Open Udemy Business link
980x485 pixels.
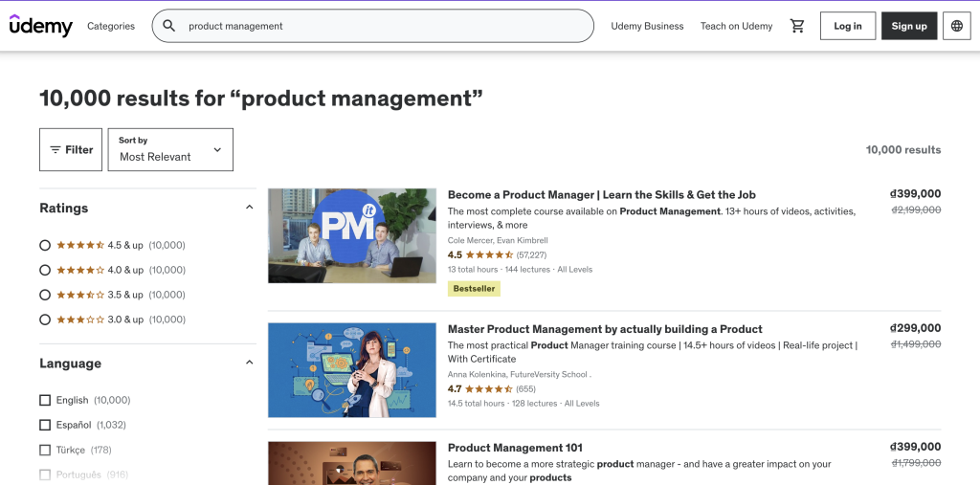click(x=647, y=26)
